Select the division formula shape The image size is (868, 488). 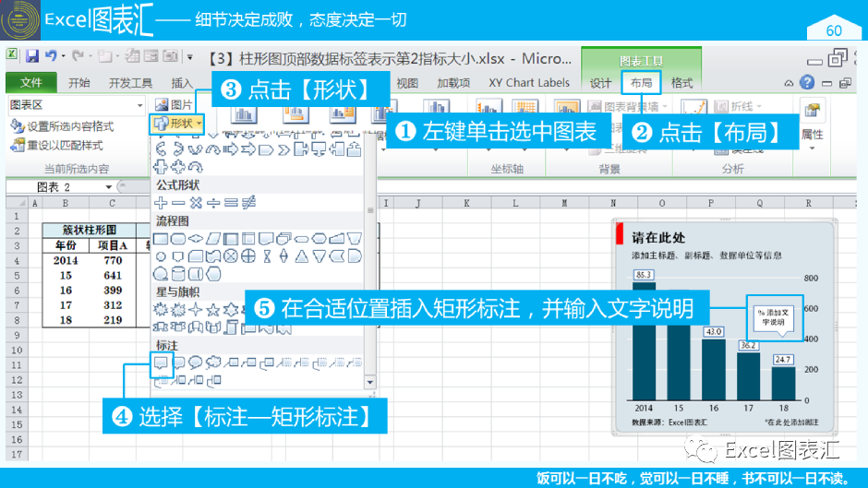coord(213,203)
